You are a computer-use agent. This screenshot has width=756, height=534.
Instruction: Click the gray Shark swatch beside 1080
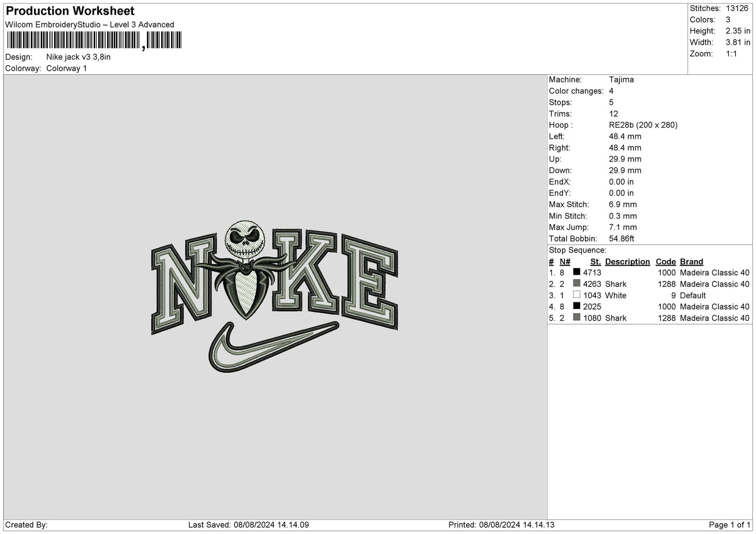577,317
